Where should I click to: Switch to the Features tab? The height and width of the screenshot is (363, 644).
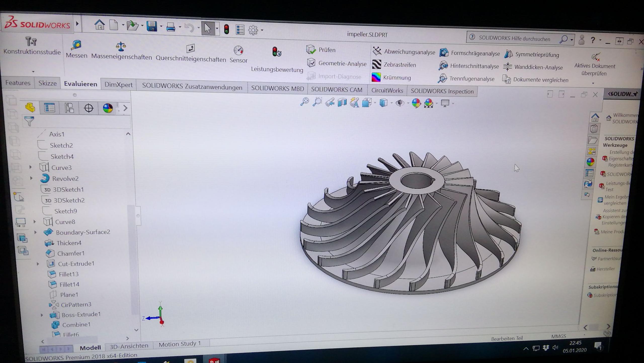[x=18, y=83]
